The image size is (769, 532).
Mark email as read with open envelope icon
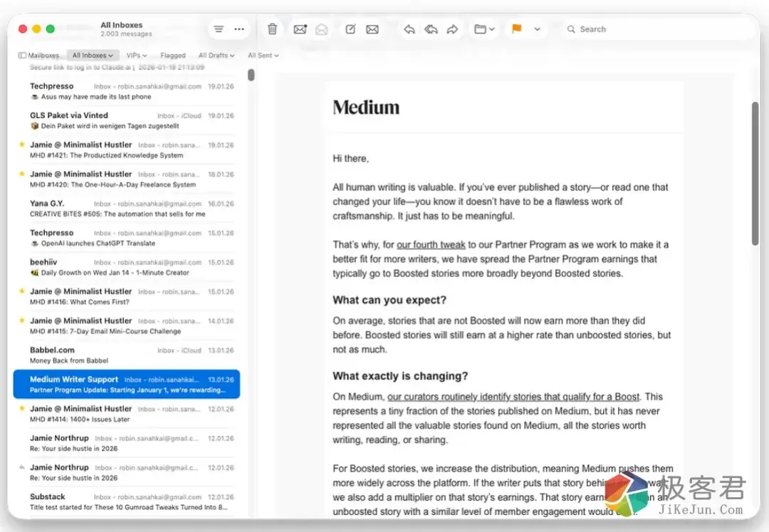coord(321,28)
